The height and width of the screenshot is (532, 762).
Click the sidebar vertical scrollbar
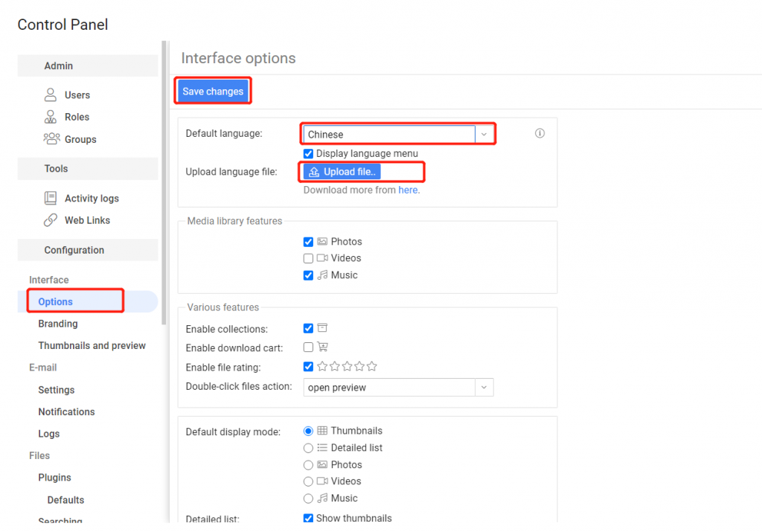[164, 186]
